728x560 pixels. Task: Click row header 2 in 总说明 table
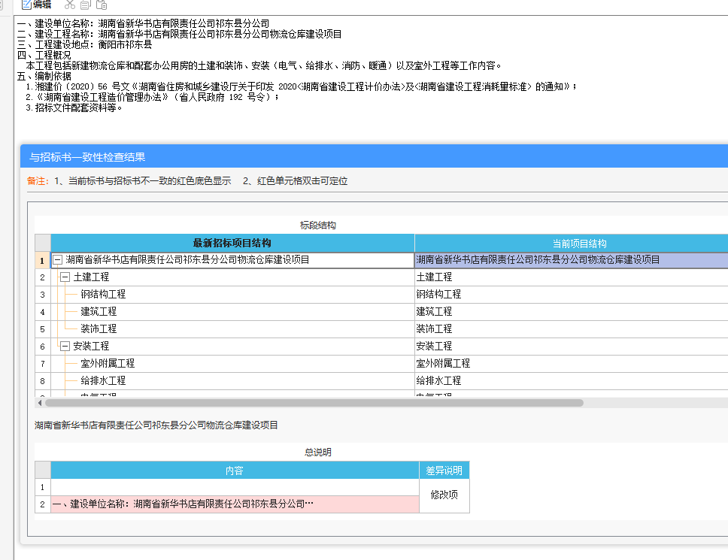point(42,504)
